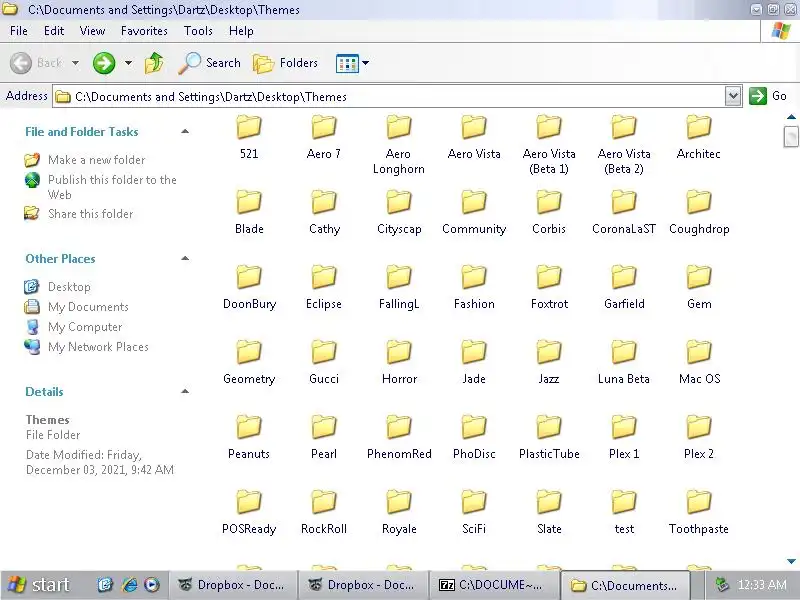800x600 pixels.
Task: Open the Search pane
Action: 209,63
